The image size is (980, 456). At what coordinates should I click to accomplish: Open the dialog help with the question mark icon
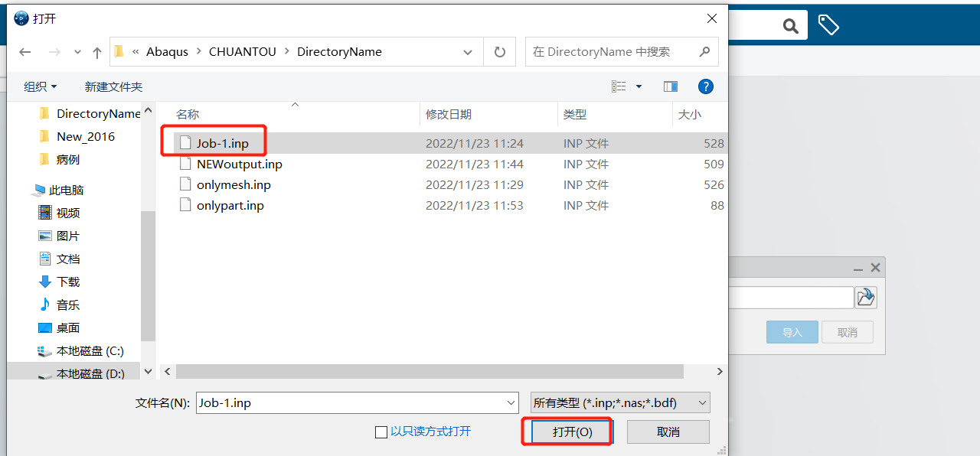click(x=705, y=86)
